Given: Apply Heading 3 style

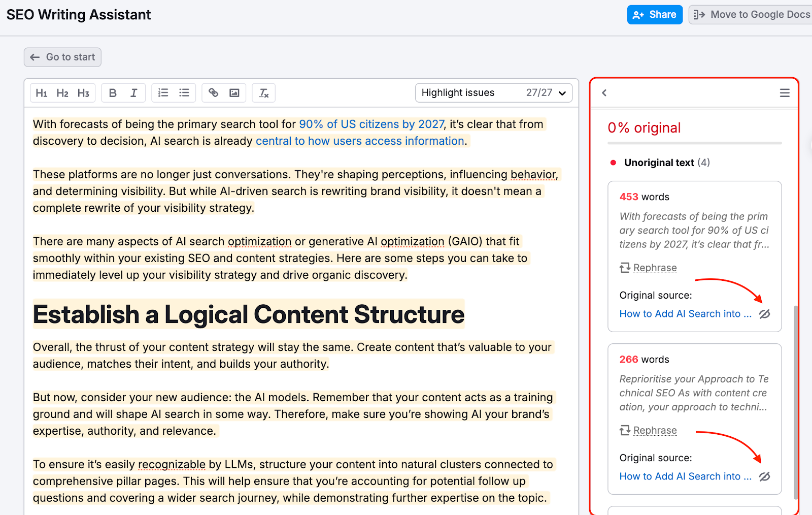Looking at the screenshot, I should [x=83, y=92].
